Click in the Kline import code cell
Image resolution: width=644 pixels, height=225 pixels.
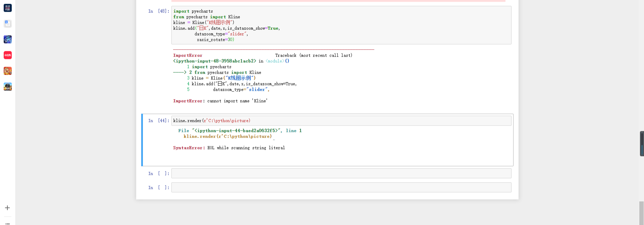(x=341, y=25)
